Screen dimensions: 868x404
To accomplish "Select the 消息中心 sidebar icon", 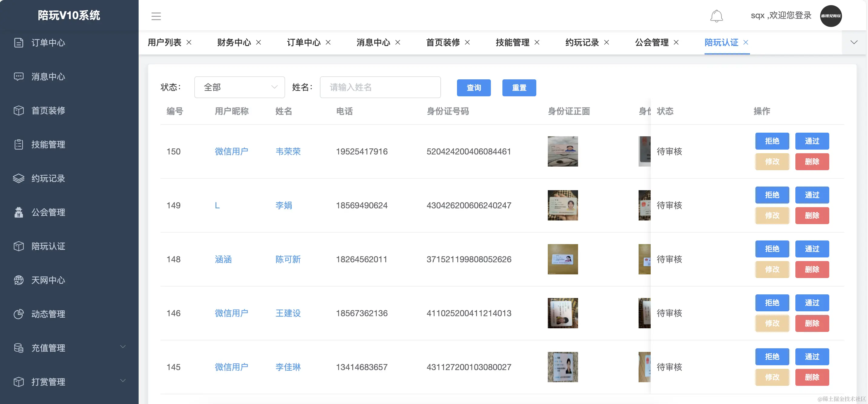I will click(x=19, y=77).
